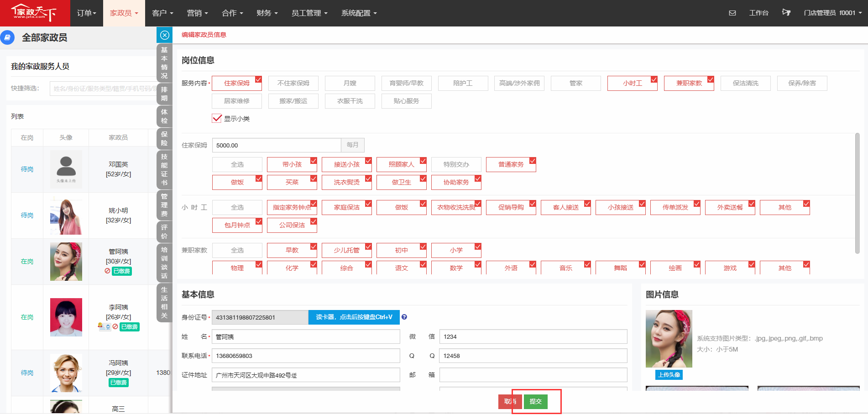
Task: Select 保洁清洗 service option
Action: pos(746,83)
